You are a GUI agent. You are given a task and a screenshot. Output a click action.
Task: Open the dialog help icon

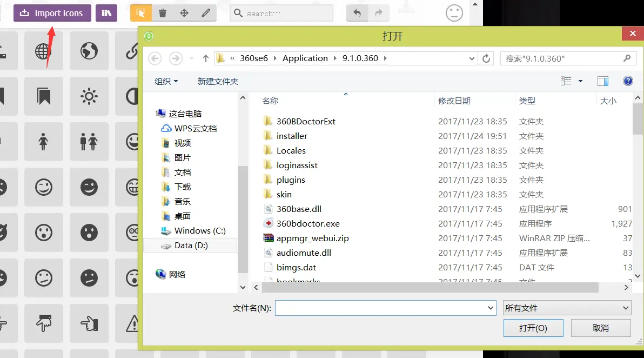pyautogui.click(x=628, y=81)
